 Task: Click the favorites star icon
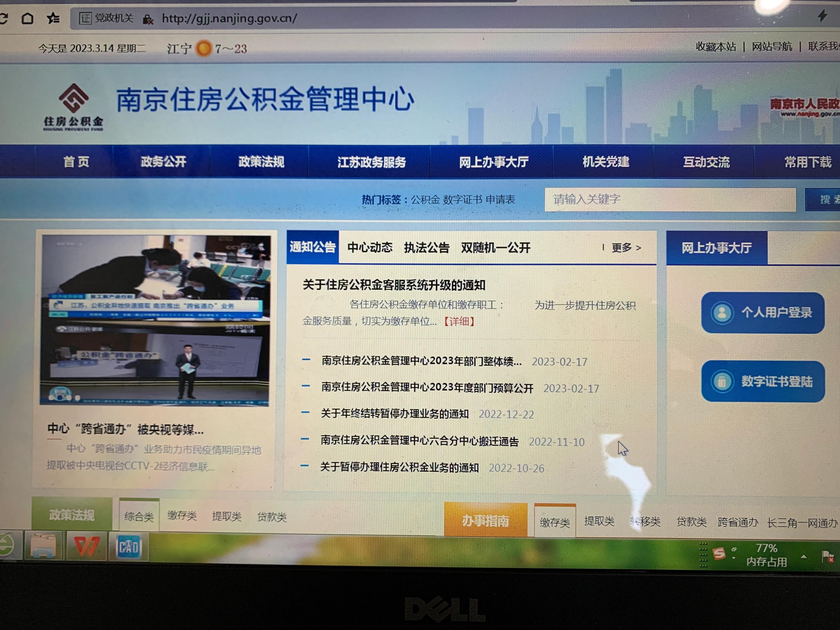[x=54, y=18]
